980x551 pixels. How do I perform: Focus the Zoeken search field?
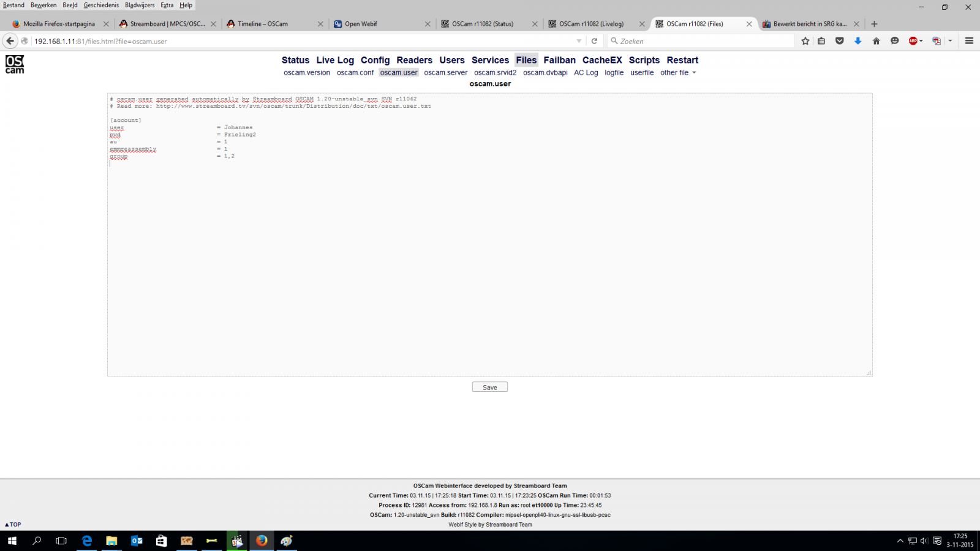click(701, 41)
